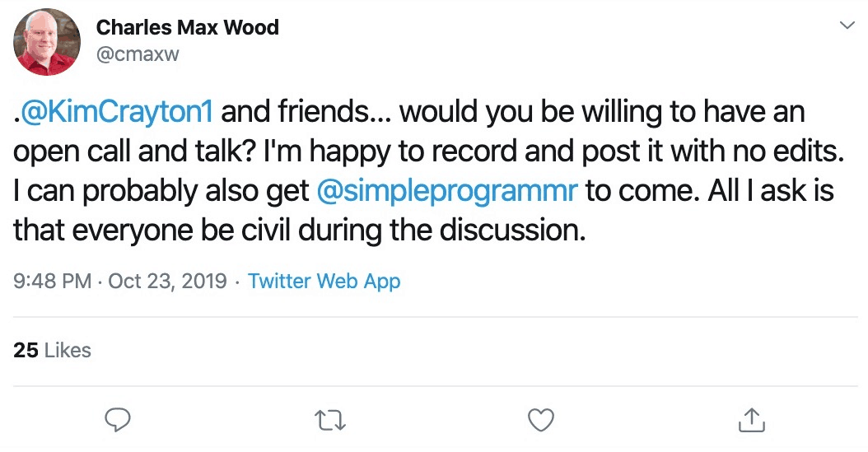Click the words 'and friends...' in tweet
Image resolution: width=868 pixels, height=452 pixels.
pyautogui.click(x=306, y=111)
